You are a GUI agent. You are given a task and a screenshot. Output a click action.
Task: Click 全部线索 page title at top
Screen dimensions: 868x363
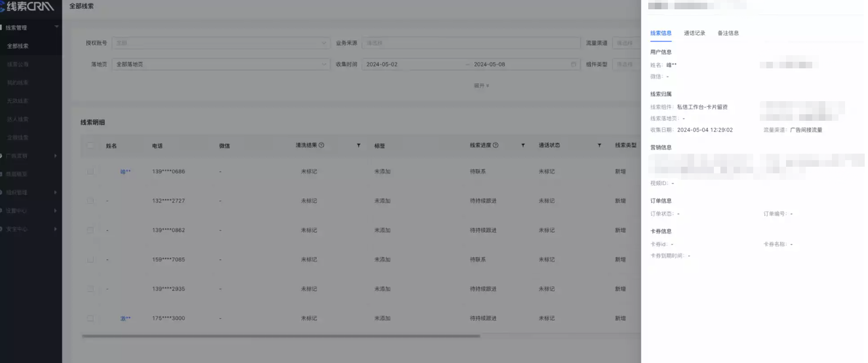click(x=81, y=6)
